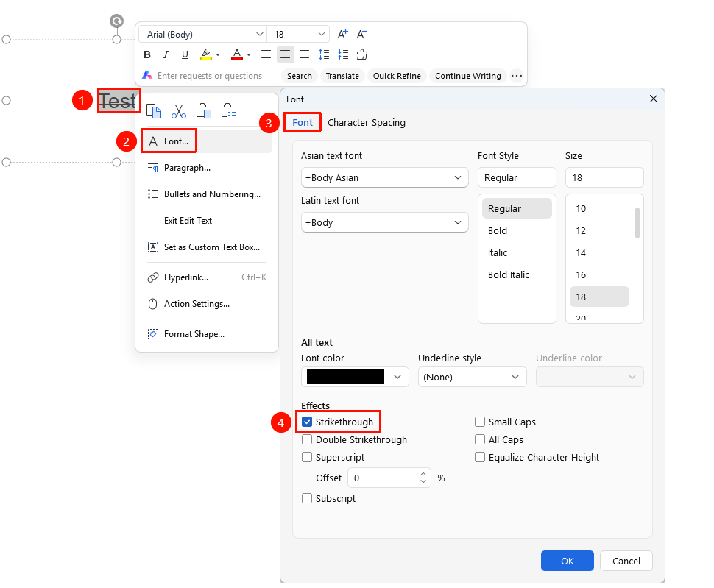
Task: Click the Quick Refine button
Action: point(397,76)
